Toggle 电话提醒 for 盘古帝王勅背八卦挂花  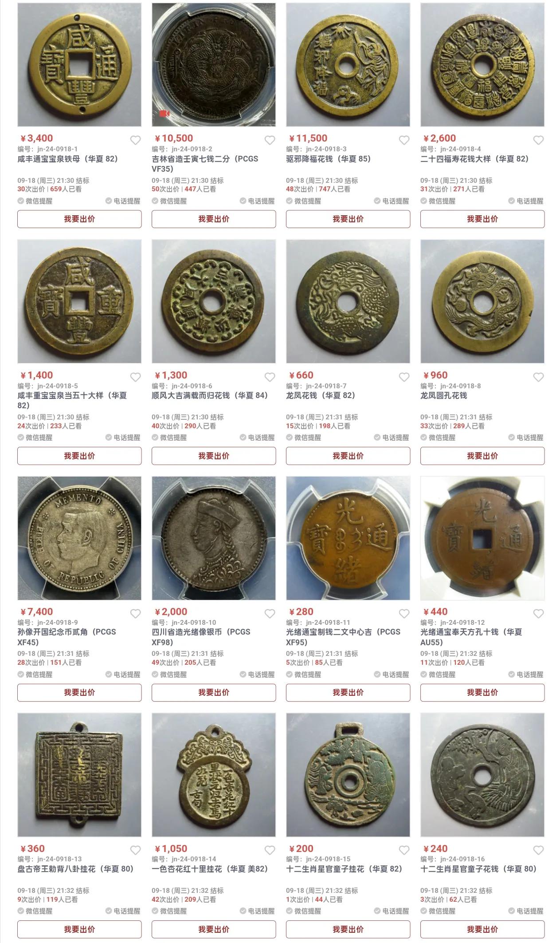click(x=123, y=911)
